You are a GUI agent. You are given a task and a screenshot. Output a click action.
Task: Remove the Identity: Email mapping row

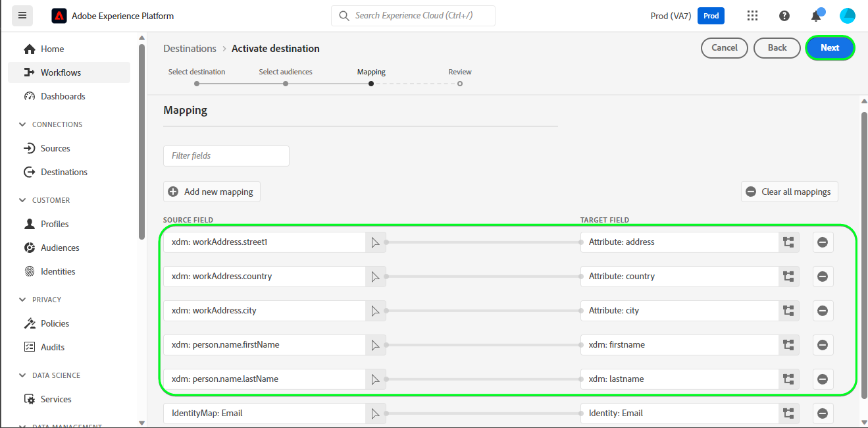coord(823,414)
